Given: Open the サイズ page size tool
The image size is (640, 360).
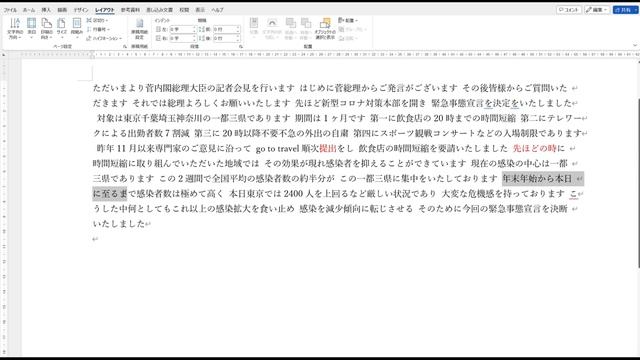Looking at the screenshot, I should click(x=62, y=29).
